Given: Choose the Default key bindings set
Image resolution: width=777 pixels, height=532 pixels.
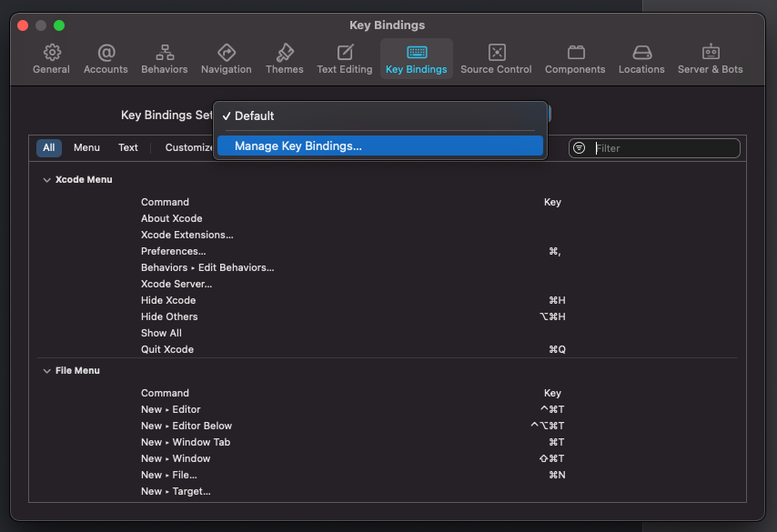Looking at the screenshot, I should 380,115.
